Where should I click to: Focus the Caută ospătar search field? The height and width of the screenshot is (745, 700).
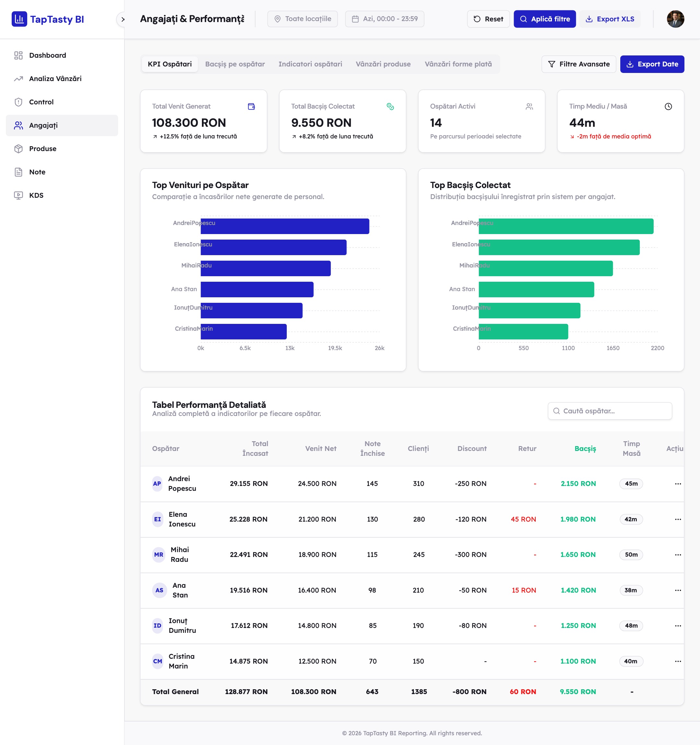point(610,411)
